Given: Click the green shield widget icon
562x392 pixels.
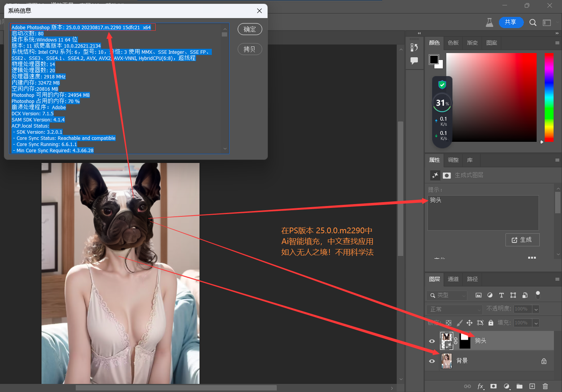Looking at the screenshot, I should 442,84.
